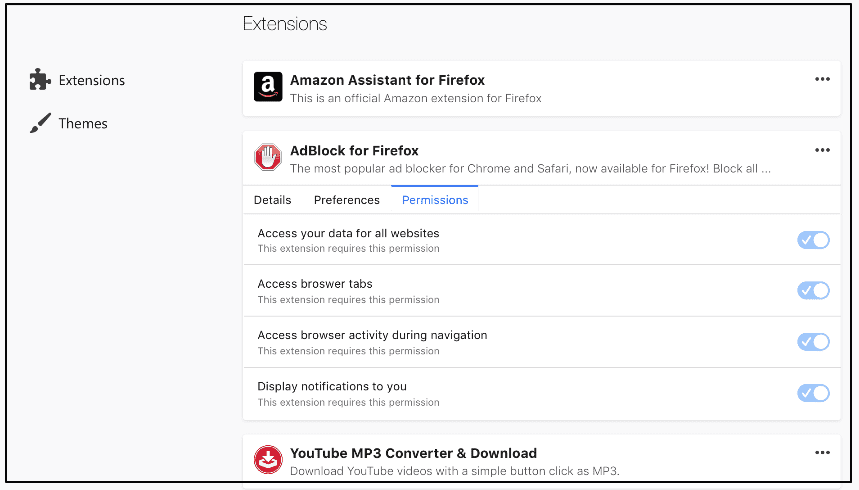Click 'Access browser activity during navigation' label
859x490 pixels.
[373, 335]
